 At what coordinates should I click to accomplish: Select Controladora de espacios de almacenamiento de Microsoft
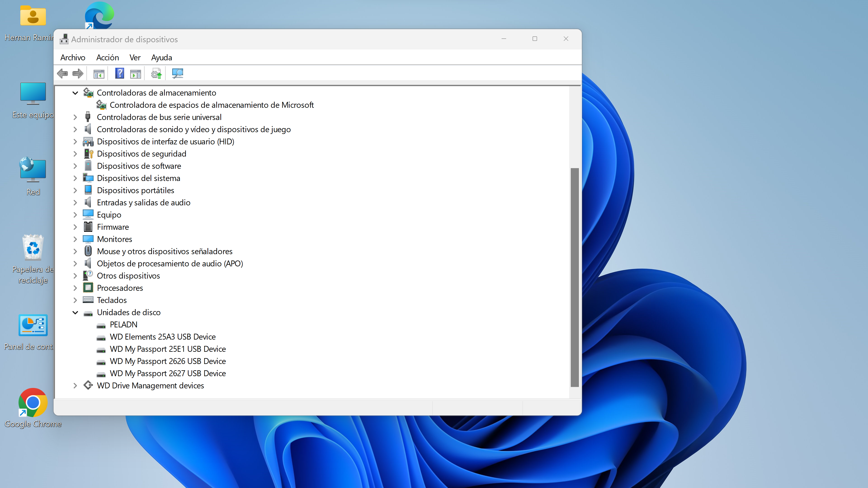tap(212, 105)
